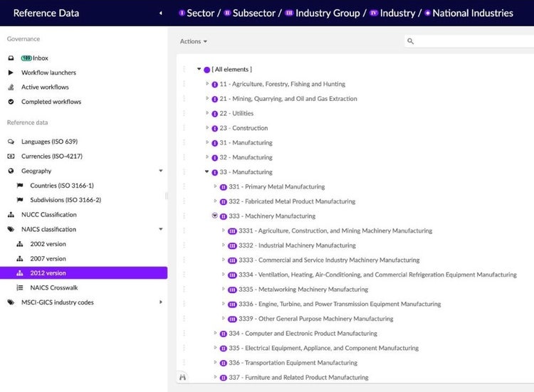Open Subdivisions (ISO 3166-2)
Viewport: 534px width, 392px height.
tap(66, 200)
